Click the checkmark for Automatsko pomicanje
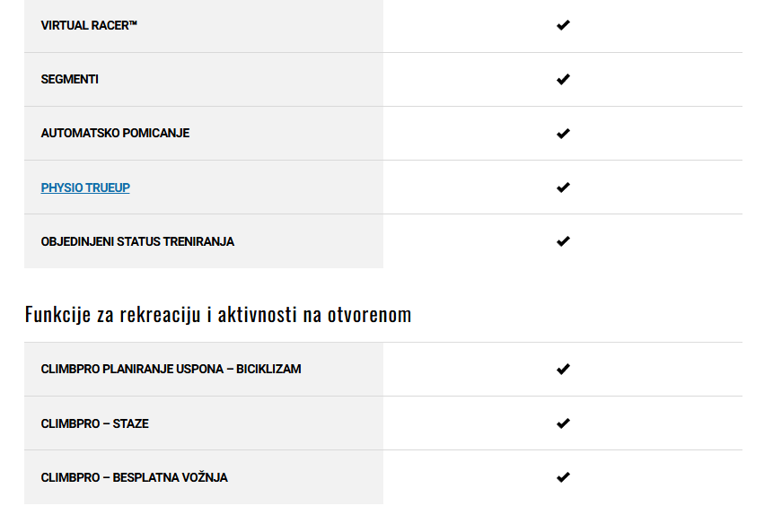Screen dimensions: 782x532 tap(563, 134)
